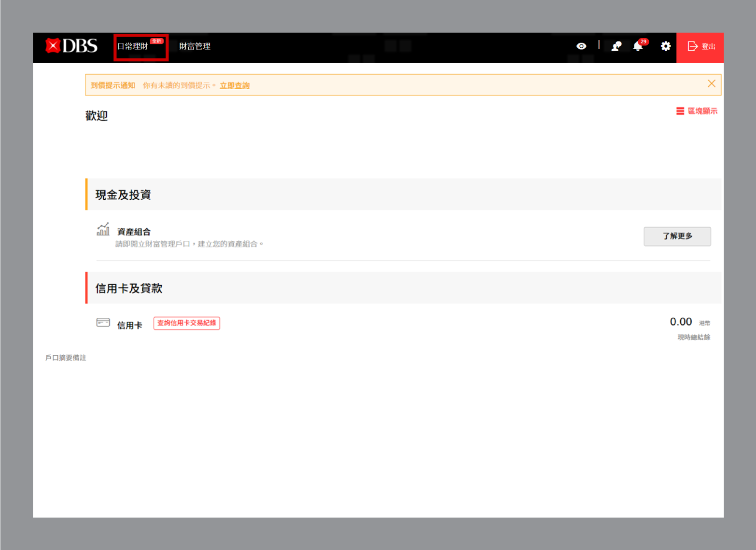Dismiss the 到價提示通知 banner
Viewport: 756px width, 550px height.
(711, 84)
